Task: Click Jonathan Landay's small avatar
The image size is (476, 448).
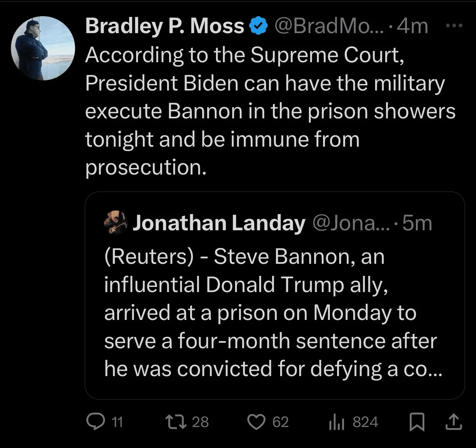Action: (x=115, y=223)
